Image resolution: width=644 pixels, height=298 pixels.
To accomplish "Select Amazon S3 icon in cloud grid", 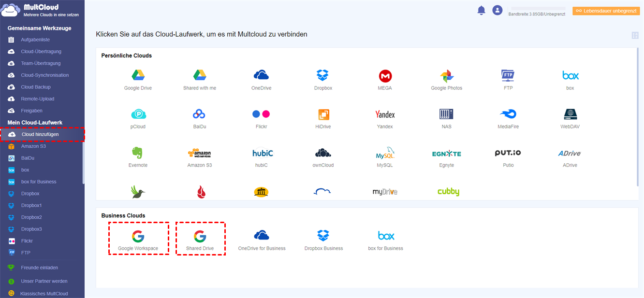I will click(200, 153).
